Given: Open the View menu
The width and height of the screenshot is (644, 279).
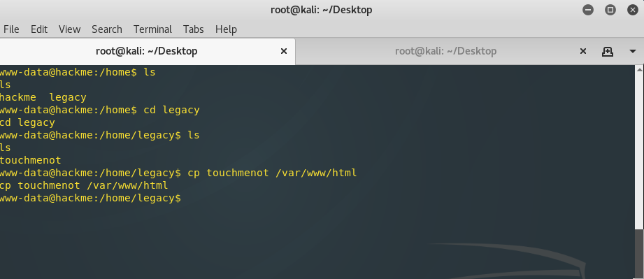Looking at the screenshot, I should pos(69,29).
